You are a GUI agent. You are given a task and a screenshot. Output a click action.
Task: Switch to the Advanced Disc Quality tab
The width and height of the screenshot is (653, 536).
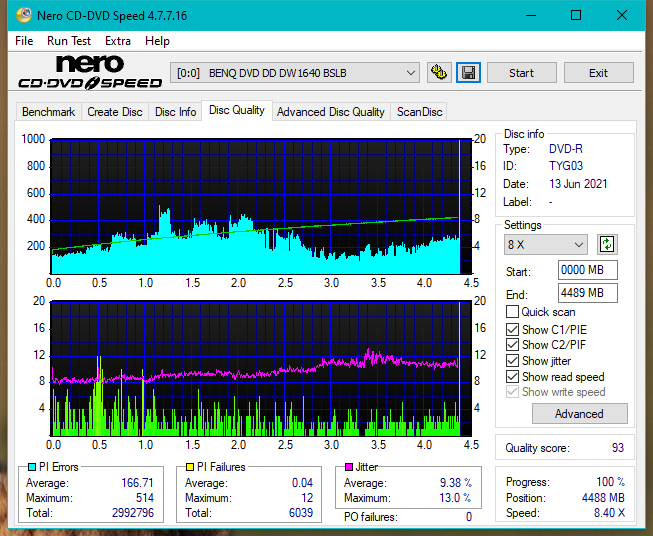click(x=331, y=112)
